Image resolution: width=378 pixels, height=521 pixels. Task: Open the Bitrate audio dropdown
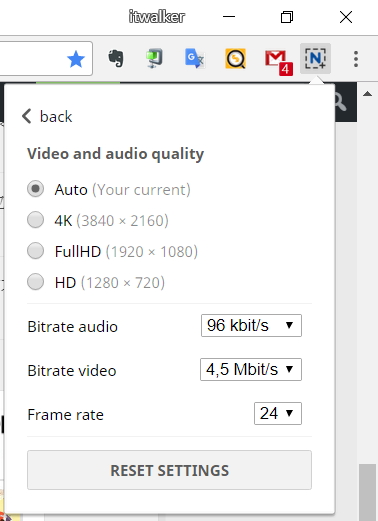point(251,325)
